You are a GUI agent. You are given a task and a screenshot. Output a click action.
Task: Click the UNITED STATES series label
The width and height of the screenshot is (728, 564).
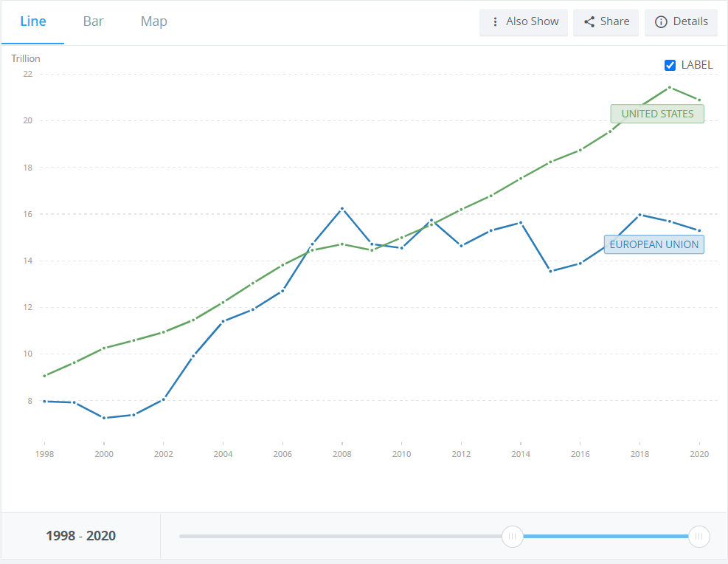pyautogui.click(x=657, y=114)
